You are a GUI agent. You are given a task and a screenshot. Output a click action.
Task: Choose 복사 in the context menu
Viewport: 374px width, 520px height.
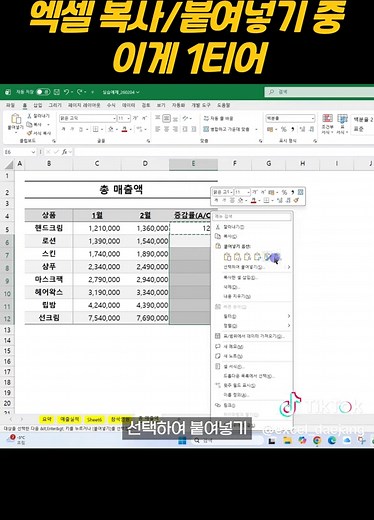tap(252, 236)
